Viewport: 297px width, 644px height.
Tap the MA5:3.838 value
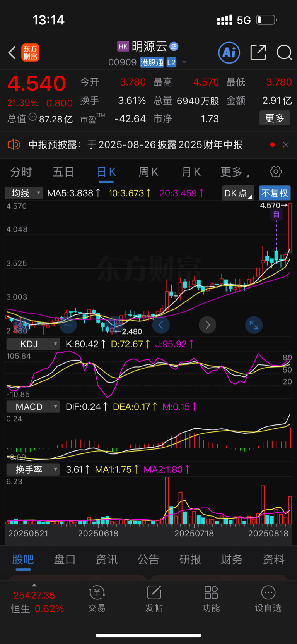73,193
